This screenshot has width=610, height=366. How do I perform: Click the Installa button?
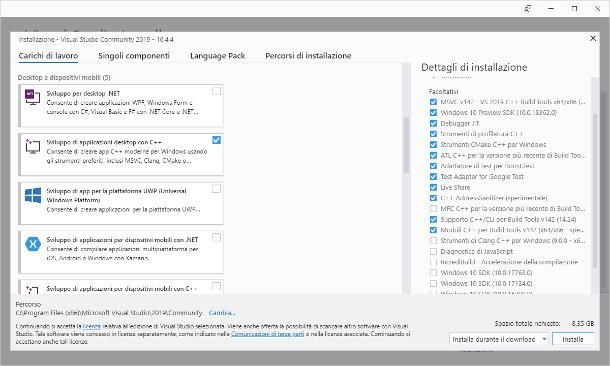(x=573, y=339)
